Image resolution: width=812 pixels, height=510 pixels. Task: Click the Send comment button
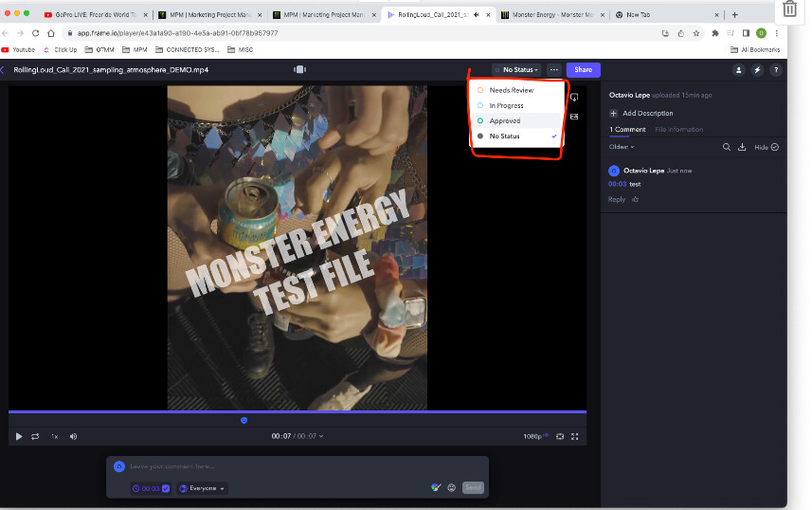coord(473,487)
